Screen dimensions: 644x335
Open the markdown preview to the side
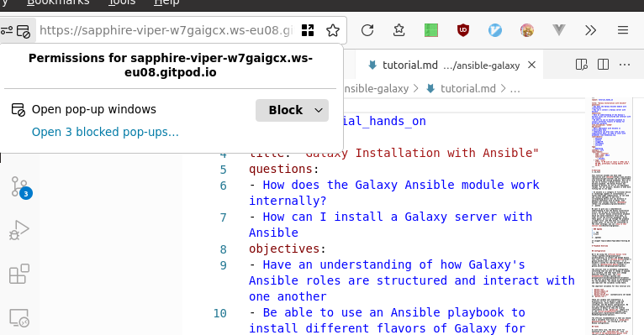coord(581,65)
